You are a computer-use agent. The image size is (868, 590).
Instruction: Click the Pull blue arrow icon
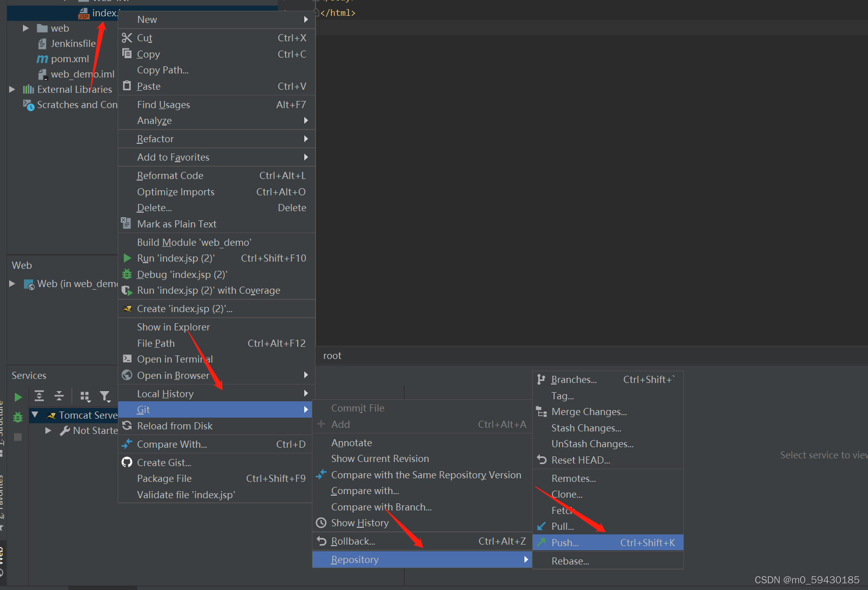(541, 526)
